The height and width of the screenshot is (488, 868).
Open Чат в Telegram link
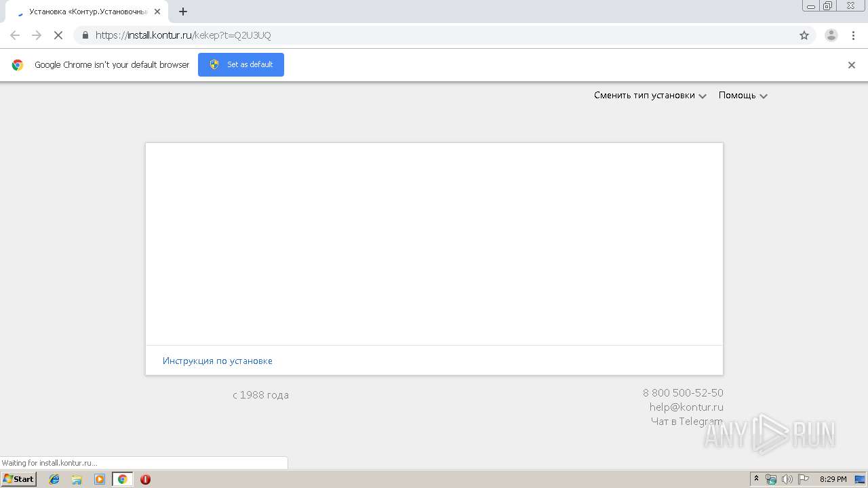(x=687, y=422)
